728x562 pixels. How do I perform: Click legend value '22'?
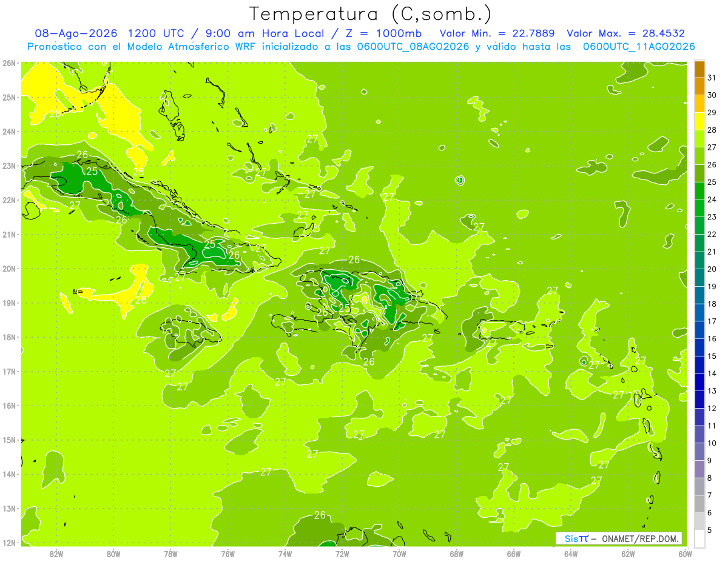coord(712,234)
